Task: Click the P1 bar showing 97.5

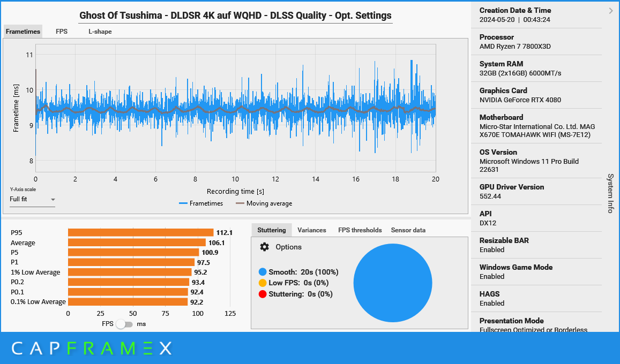Action: [x=131, y=262]
